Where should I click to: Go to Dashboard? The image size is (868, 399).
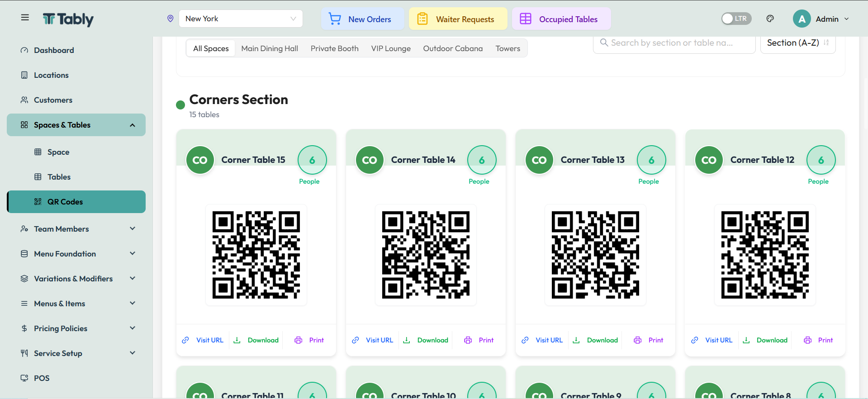coord(76,50)
